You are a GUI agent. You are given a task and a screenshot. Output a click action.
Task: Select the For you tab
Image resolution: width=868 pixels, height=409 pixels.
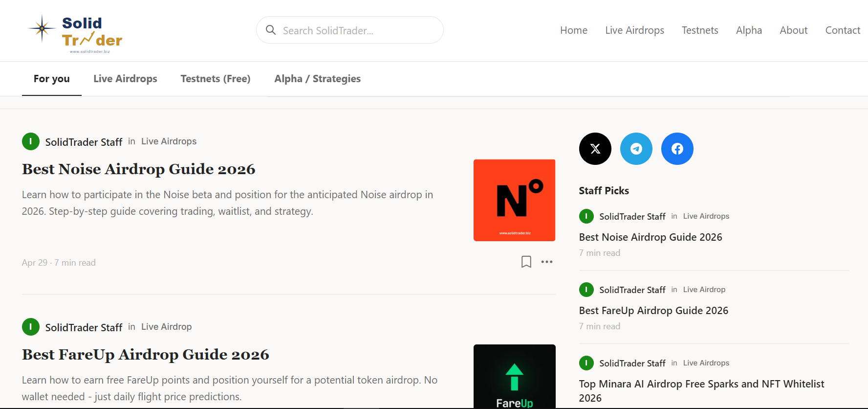click(52, 79)
